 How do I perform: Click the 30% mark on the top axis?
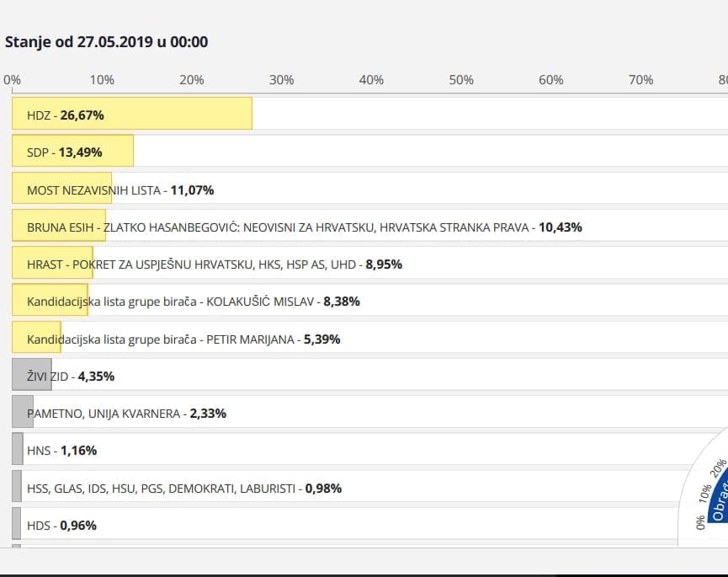point(282,80)
